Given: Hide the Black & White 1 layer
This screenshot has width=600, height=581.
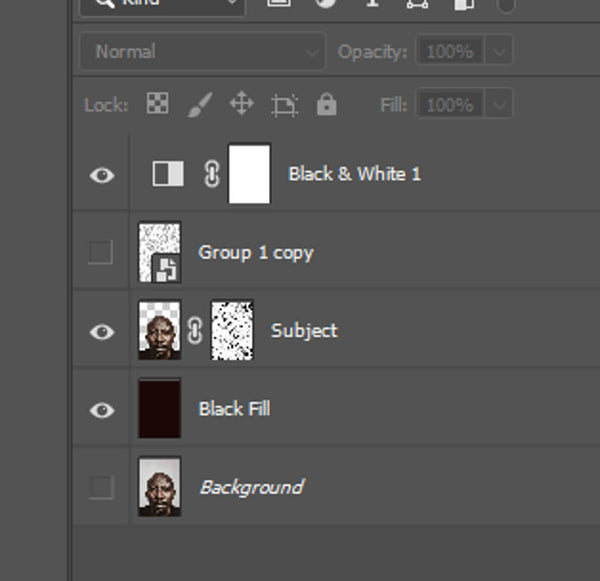Looking at the screenshot, I should pyautogui.click(x=102, y=175).
